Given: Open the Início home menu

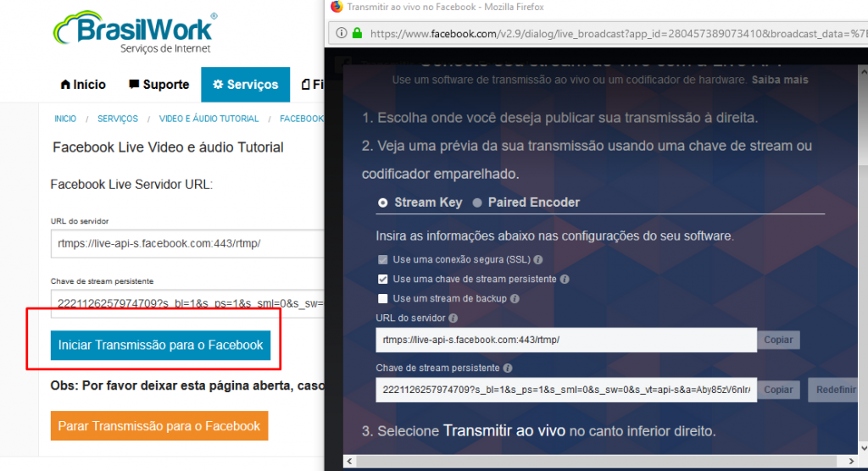Looking at the screenshot, I should [83, 85].
